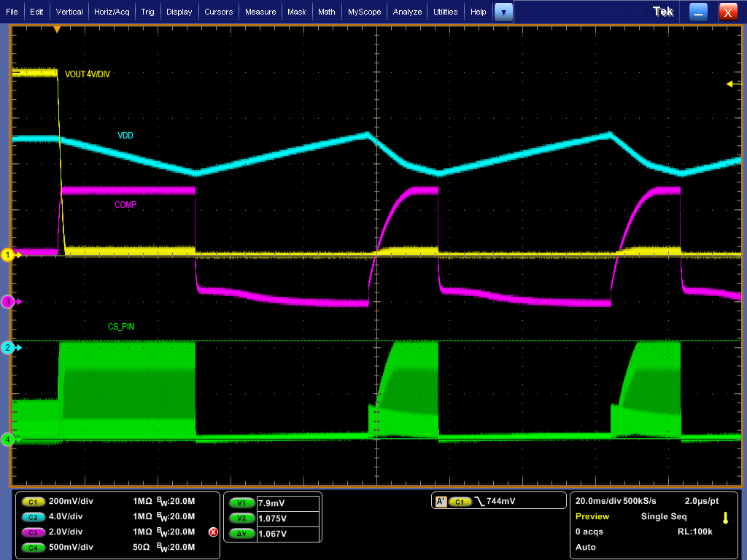Open the Measure menu
The image size is (747, 560).
click(x=260, y=12)
